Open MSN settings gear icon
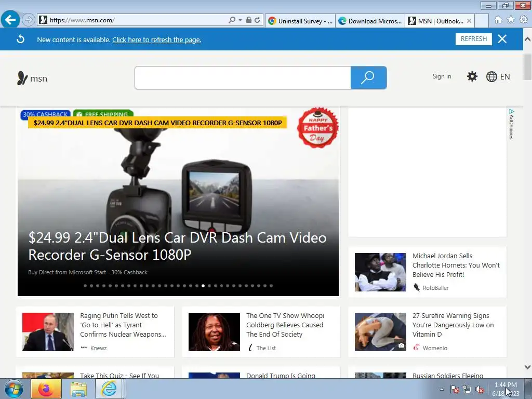The image size is (532, 399). click(x=472, y=76)
